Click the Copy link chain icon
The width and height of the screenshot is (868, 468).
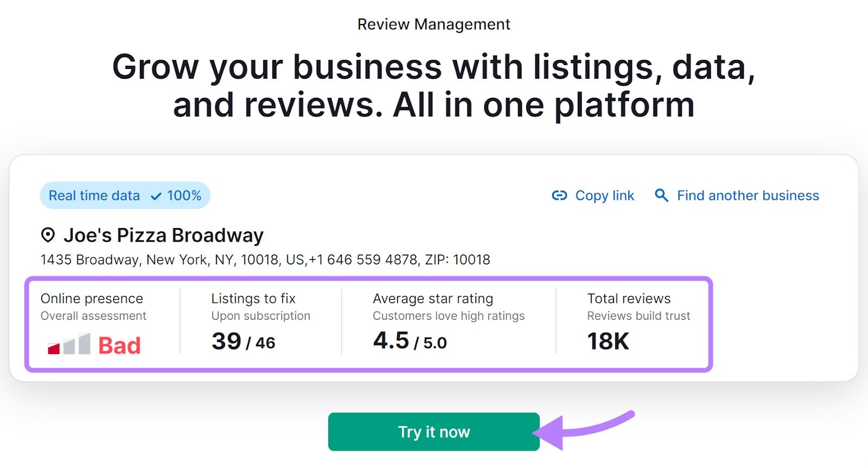559,195
